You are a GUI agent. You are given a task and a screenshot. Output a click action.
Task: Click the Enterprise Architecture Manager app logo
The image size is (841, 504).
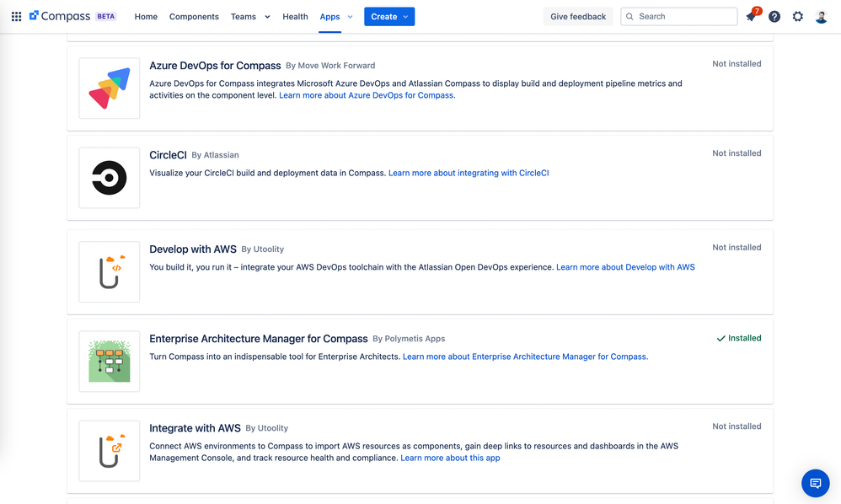pos(110,362)
